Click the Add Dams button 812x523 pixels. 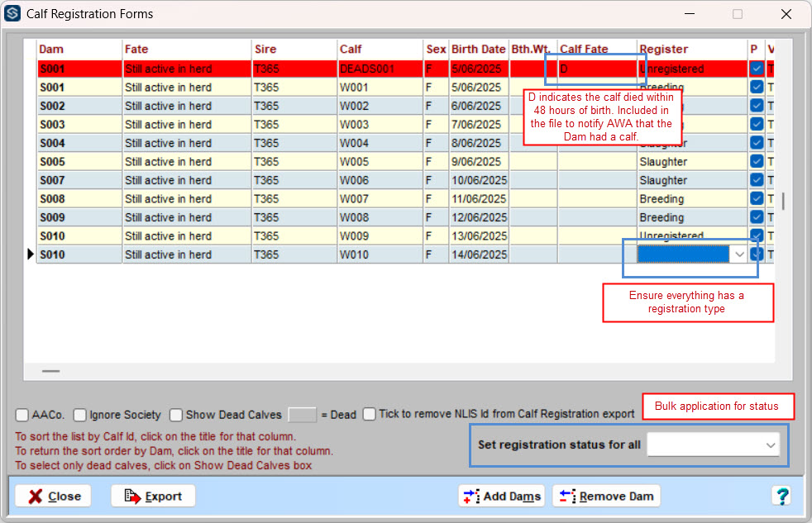502,496
